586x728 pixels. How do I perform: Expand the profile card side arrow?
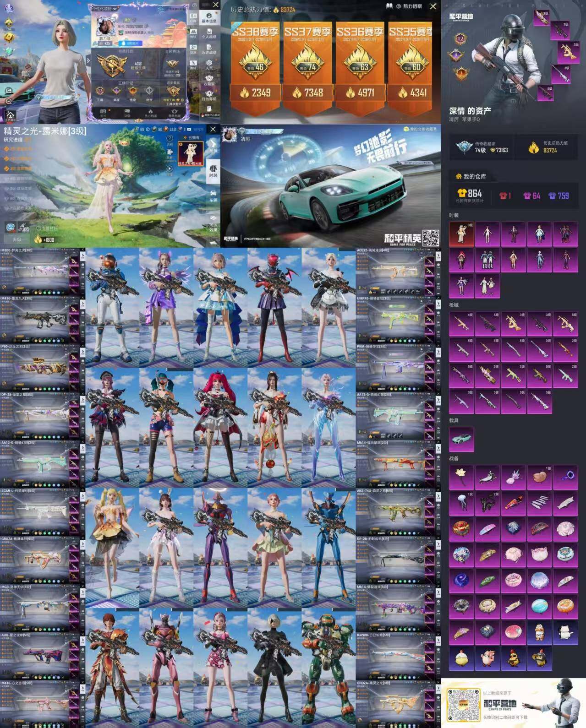click(x=89, y=60)
